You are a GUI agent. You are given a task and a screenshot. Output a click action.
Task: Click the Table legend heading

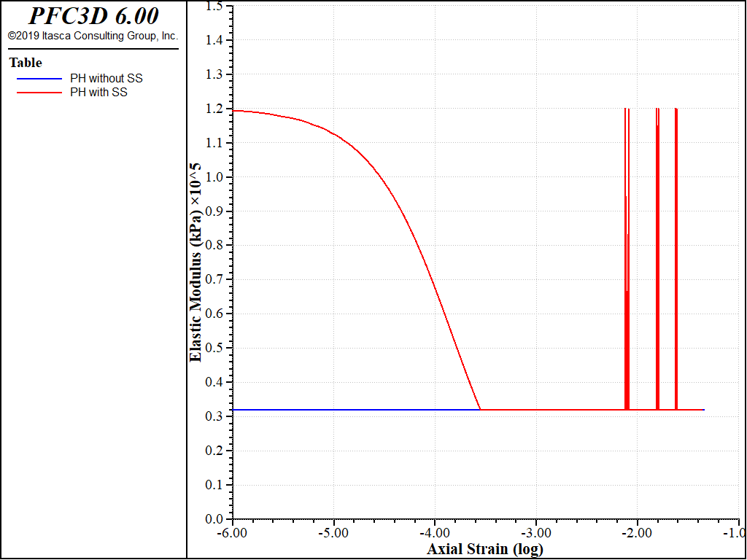coord(26,63)
